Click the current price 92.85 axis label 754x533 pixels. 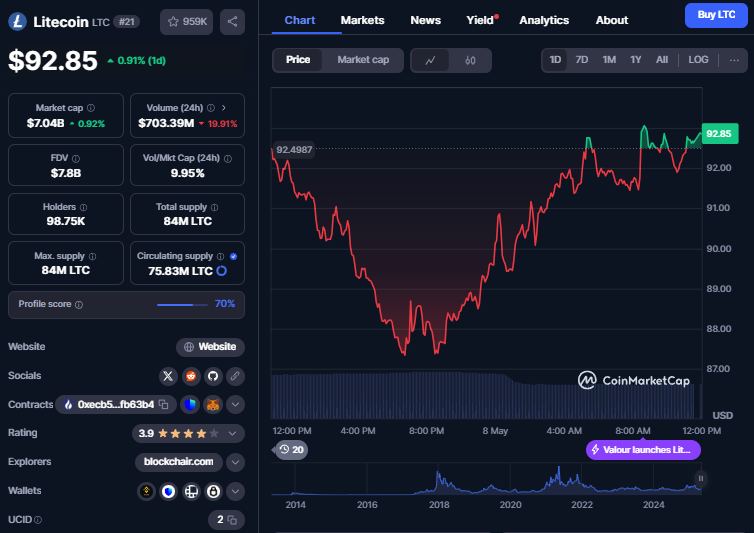point(719,134)
